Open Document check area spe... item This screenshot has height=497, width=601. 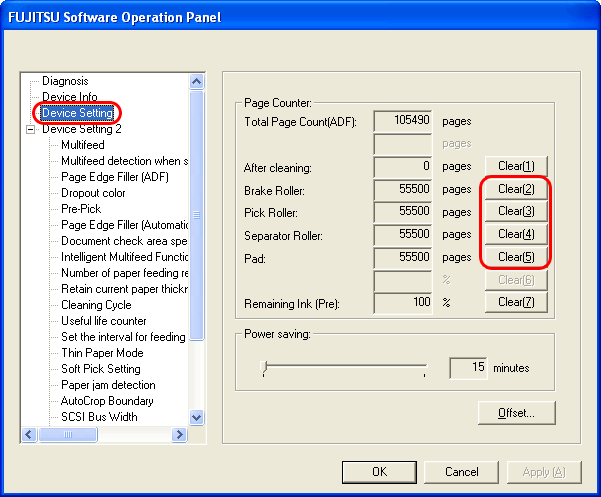125,241
